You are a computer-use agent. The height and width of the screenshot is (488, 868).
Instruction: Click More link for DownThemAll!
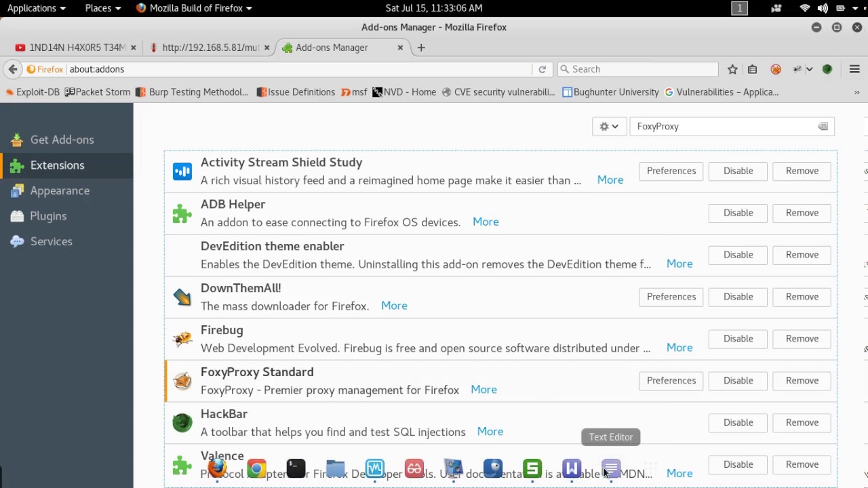pyautogui.click(x=394, y=306)
